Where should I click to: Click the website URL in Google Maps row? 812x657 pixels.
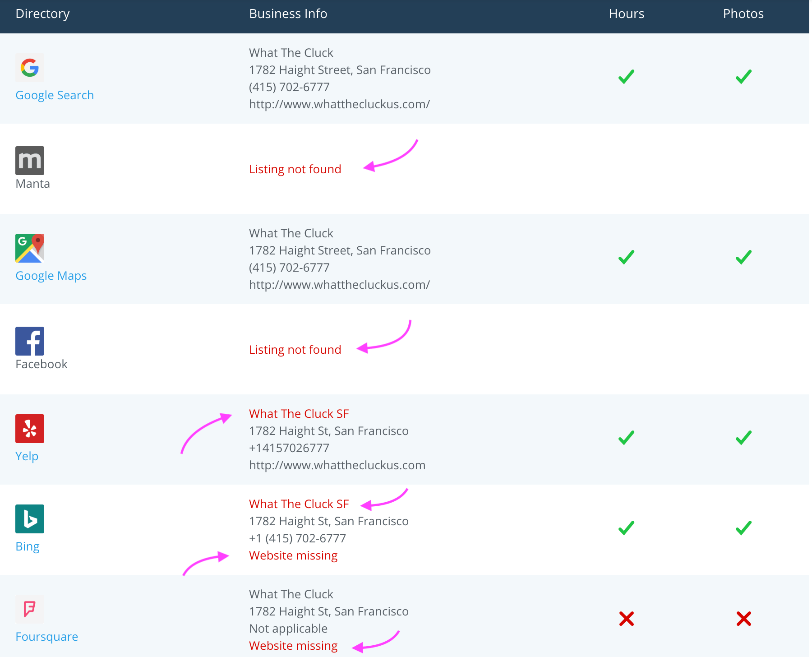[339, 285]
